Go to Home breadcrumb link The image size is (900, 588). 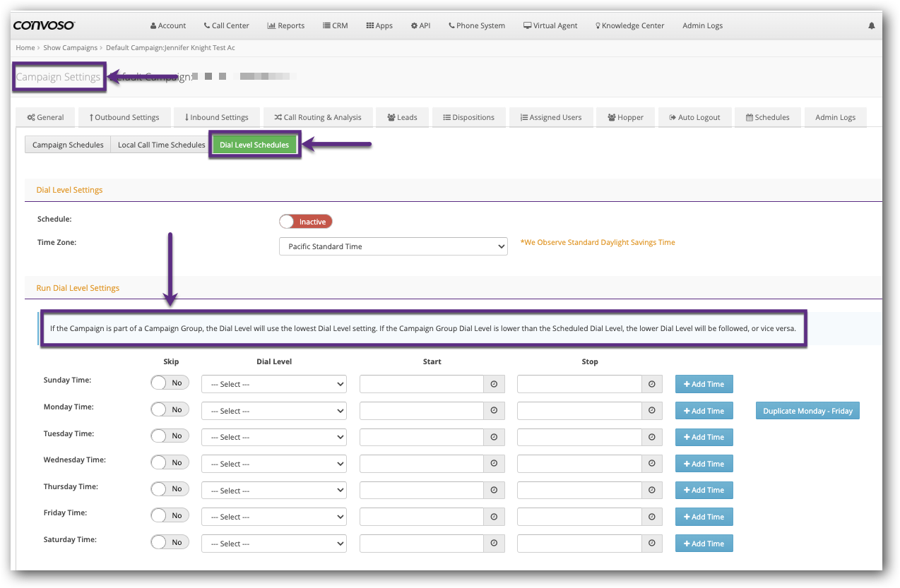pos(25,48)
